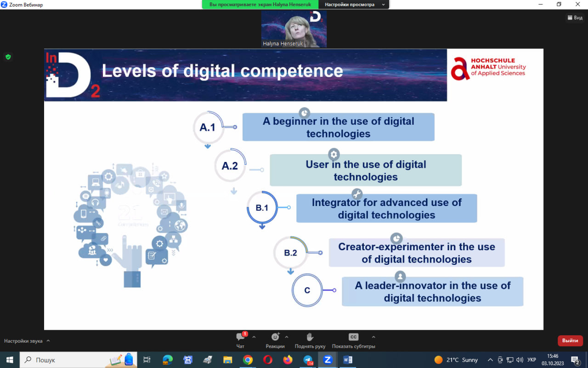The height and width of the screenshot is (368, 588).
Task: Launch Firefox from the taskbar
Action: (x=288, y=360)
